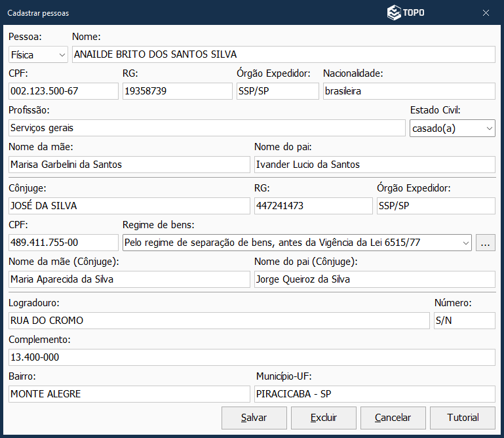The width and height of the screenshot is (504, 438).
Task: Focus the Logradouro field with RUA DO CROMO
Action: [218, 321]
